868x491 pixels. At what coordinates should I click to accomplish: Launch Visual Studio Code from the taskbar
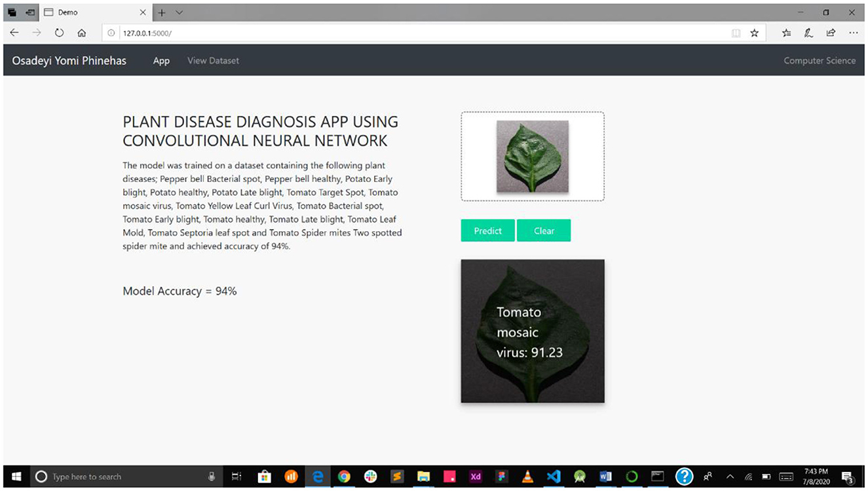pos(554,476)
